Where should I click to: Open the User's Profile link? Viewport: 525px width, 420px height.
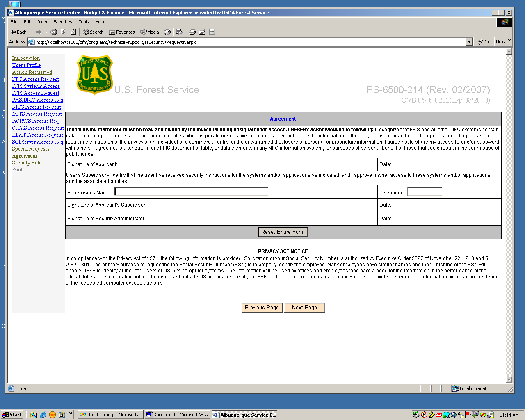click(26, 65)
